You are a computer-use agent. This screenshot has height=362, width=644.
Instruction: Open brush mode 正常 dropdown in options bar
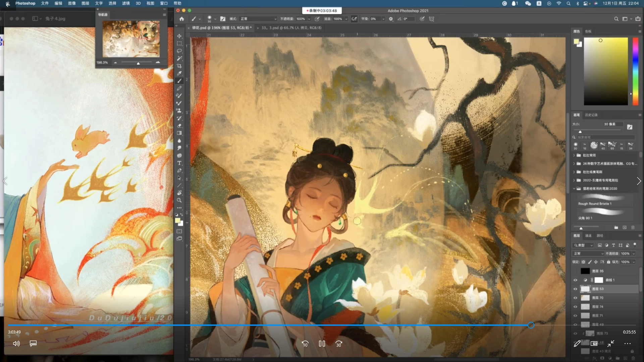coord(258,19)
